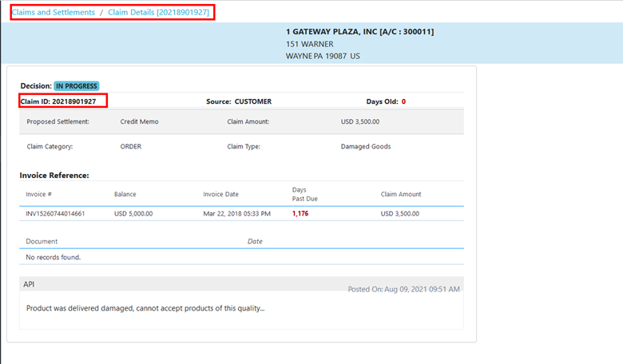Click the Claim Amount column header in invoice table
Viewport: 623px width, 364px height.
401,194
